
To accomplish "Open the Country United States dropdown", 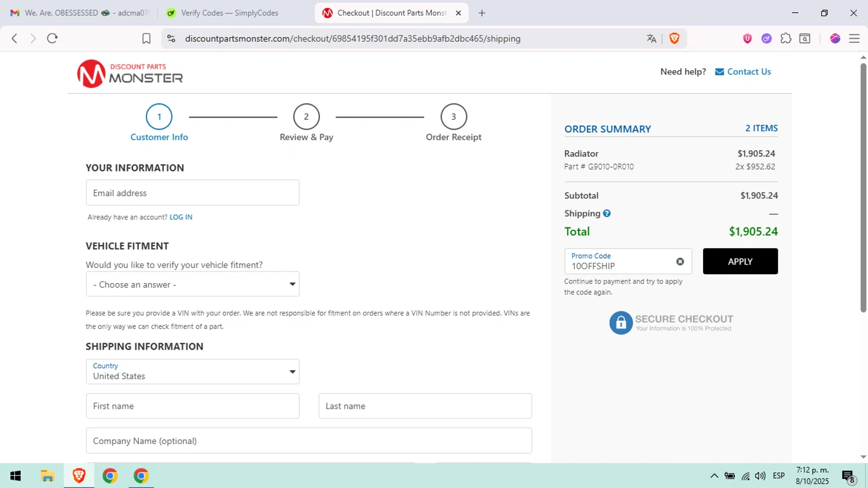I will click(193, 372).
